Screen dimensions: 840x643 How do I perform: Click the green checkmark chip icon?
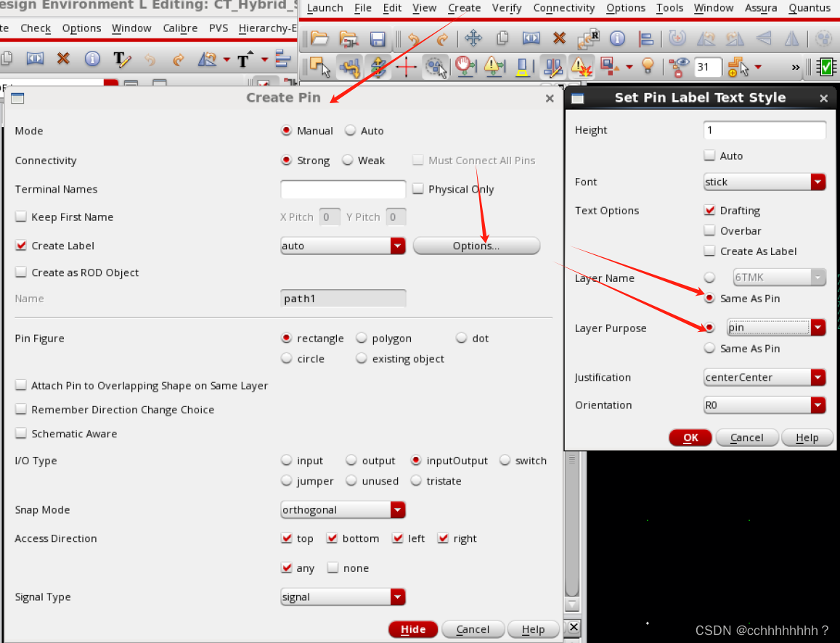point(825,68)
